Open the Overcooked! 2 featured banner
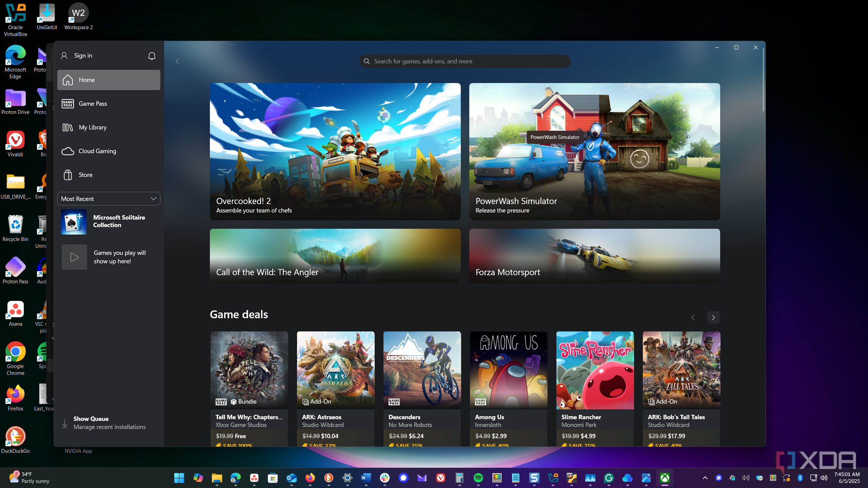This screenshot has width=868, height=488. (335, 151)
